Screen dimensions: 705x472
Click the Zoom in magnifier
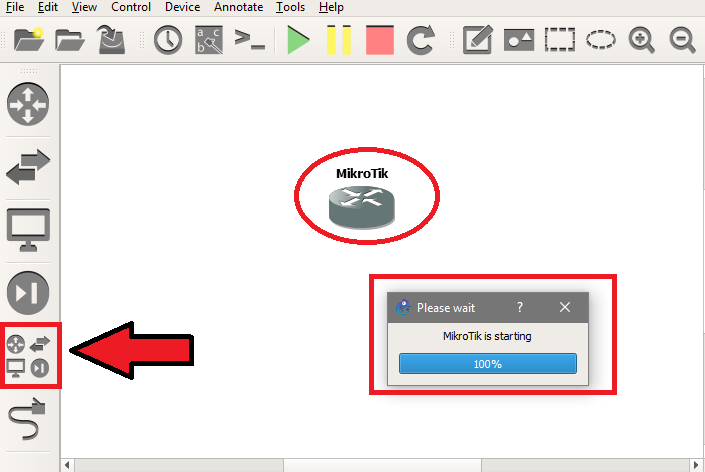pos(642,40)
